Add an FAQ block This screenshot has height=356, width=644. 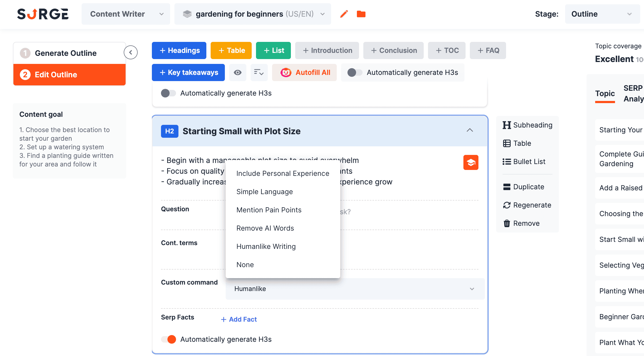point(488,50)
